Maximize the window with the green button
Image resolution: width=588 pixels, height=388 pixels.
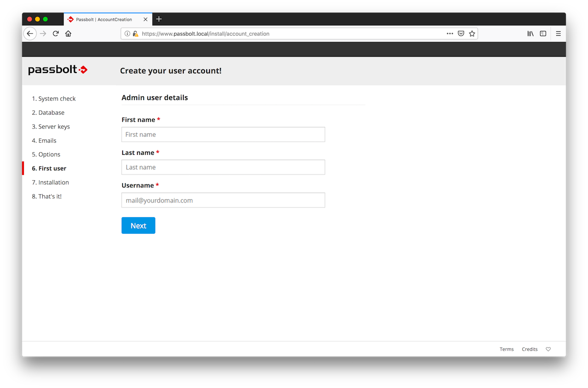point(45,19)
